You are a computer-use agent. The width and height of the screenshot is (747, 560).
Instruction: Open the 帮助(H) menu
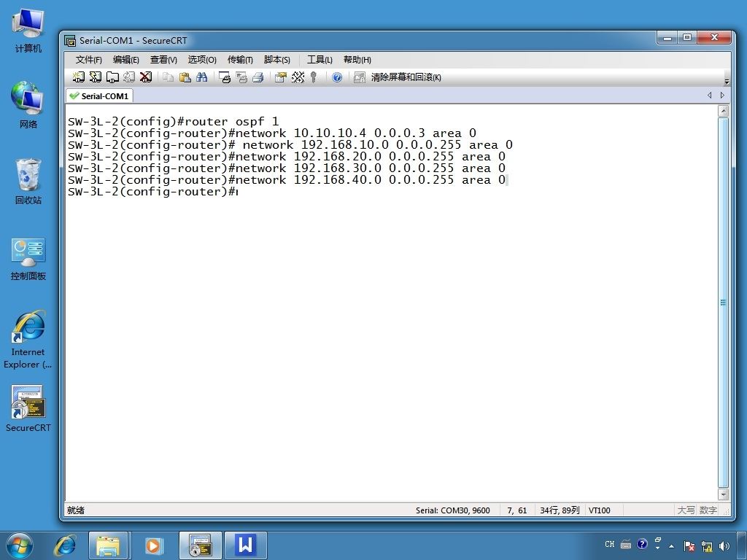point(357,60)
